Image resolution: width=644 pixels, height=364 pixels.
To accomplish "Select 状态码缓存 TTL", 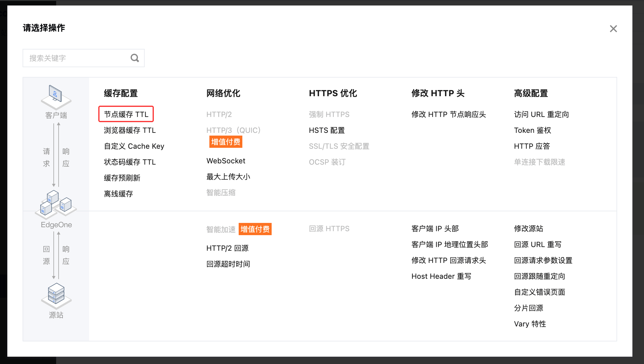I will [130, 162].
